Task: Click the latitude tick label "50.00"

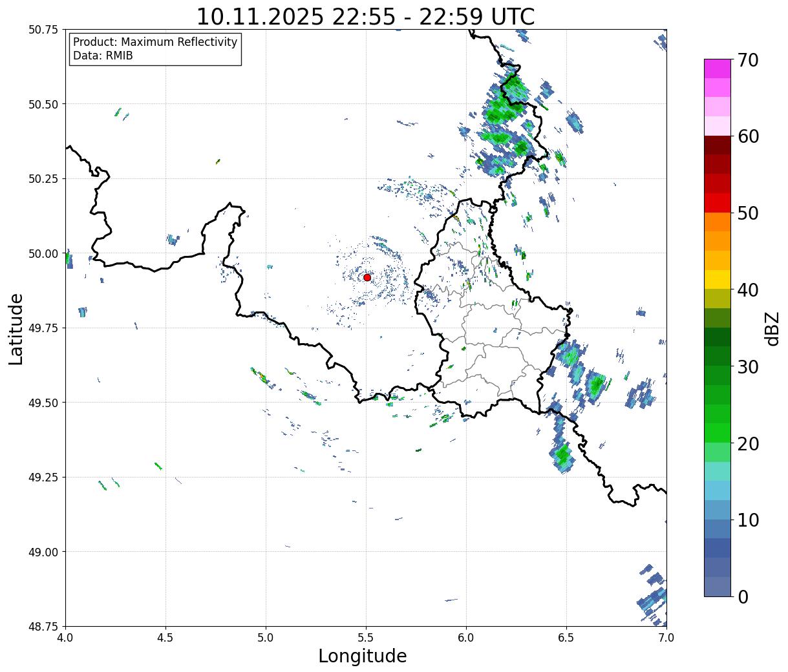Action: [x=43, y=253]
